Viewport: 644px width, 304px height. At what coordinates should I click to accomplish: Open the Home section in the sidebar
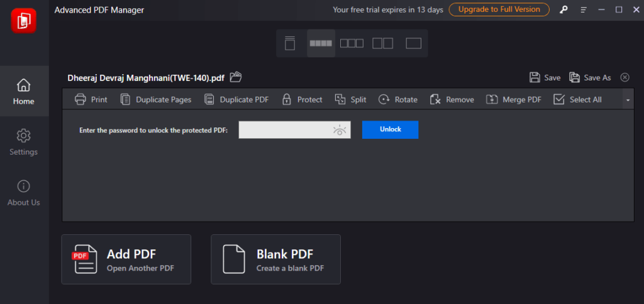24,91
